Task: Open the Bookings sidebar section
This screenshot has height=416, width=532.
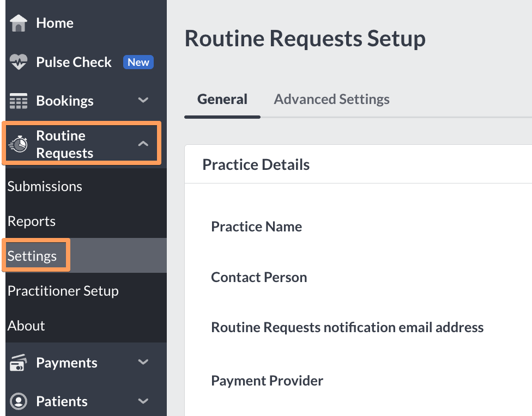Action: [x=65, y=101]
